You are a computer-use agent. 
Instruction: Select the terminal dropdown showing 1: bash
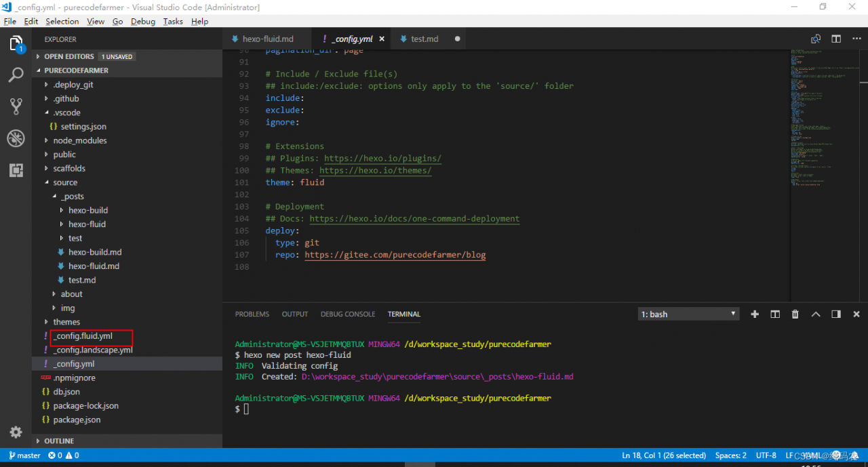pyautogui.click(x=689, y=314)
